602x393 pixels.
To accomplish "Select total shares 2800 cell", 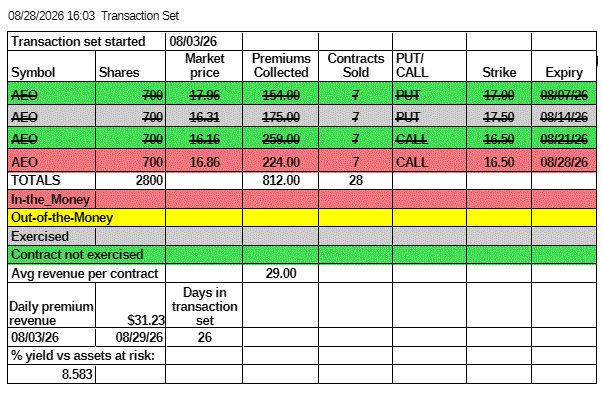I will tap(131, 180).
